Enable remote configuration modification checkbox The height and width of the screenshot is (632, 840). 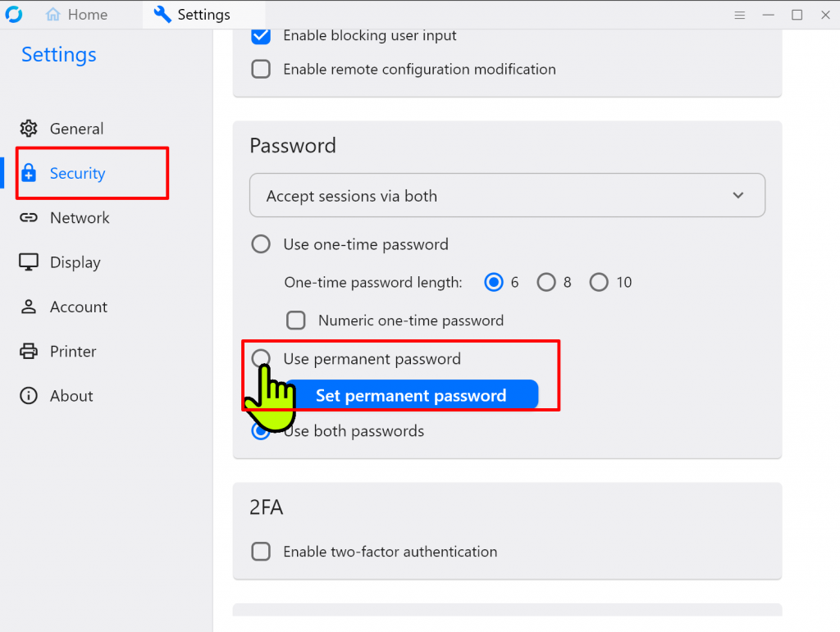point(261,70)
